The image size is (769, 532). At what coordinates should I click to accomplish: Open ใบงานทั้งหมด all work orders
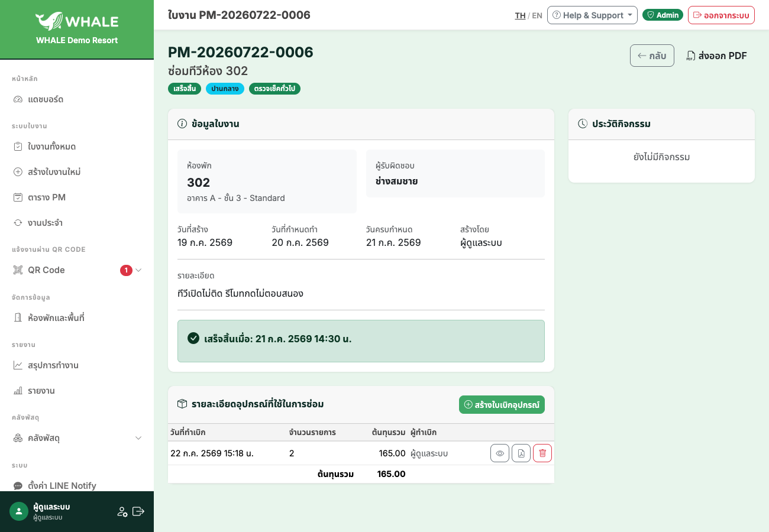(77, 147)
